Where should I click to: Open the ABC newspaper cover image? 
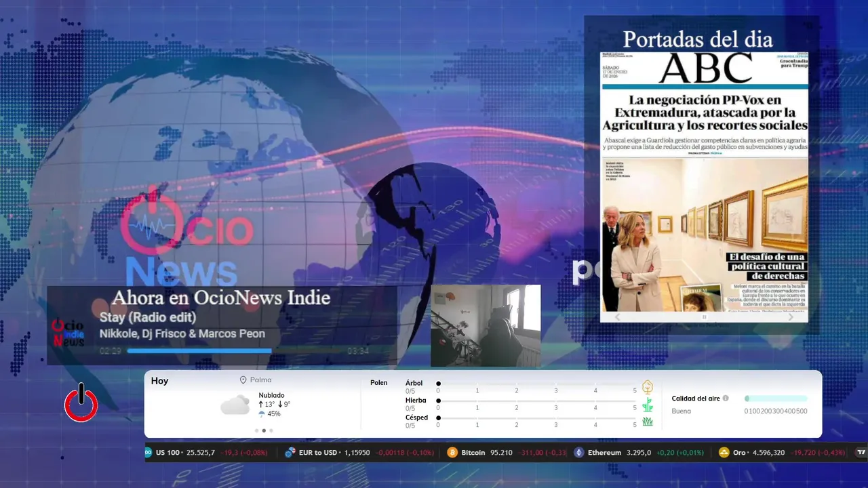tap(704, 182)
